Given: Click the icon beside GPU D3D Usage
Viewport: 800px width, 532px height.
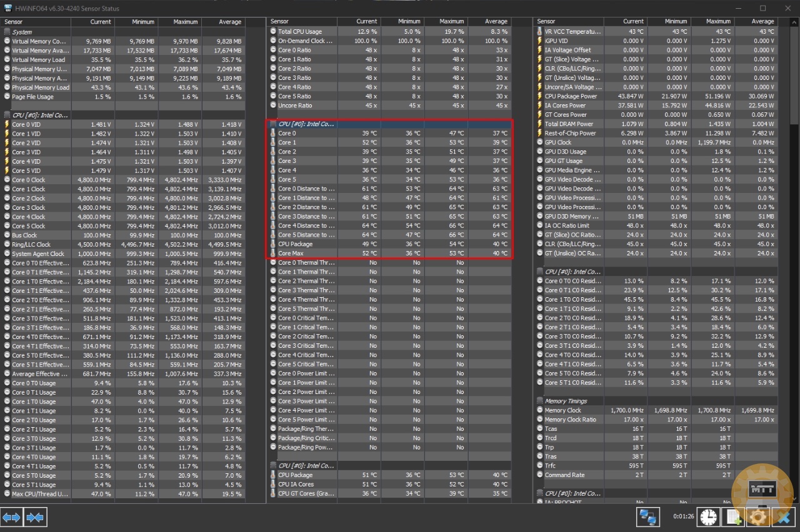Looking at the screenshot, I should coord(540,152).
